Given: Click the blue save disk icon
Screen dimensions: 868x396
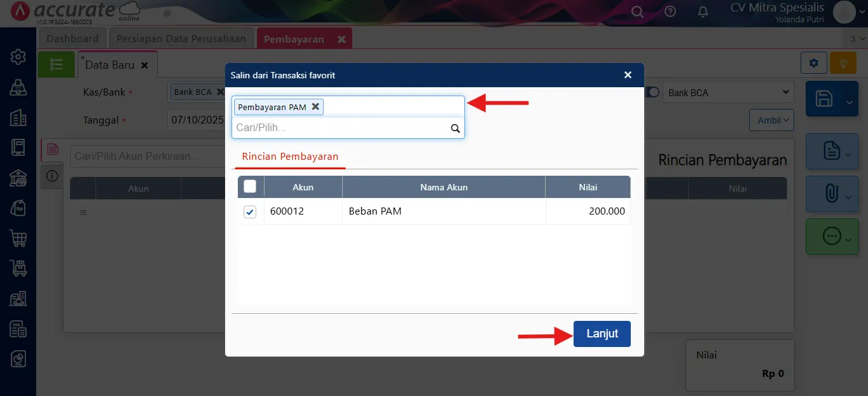Looking at the screenshot, I should click(824, 99).
